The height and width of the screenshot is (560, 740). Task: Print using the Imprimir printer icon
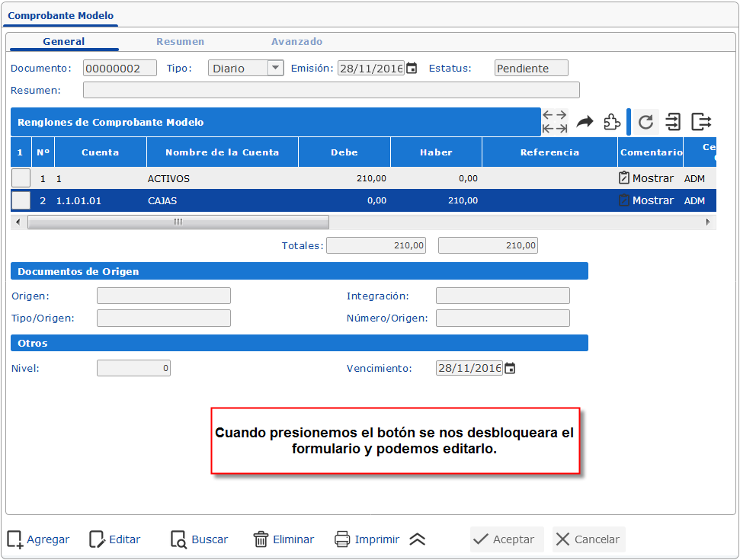tap(342, 539)
